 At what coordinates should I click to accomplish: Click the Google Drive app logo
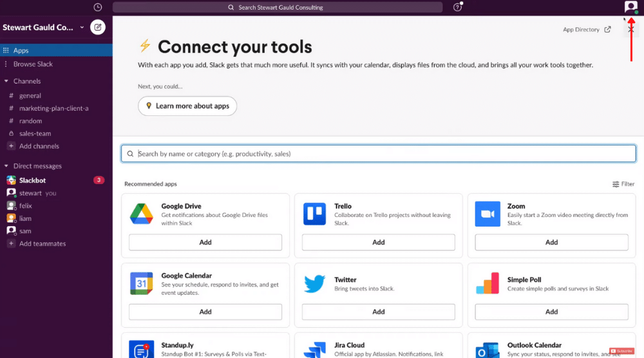coord(142,214)
